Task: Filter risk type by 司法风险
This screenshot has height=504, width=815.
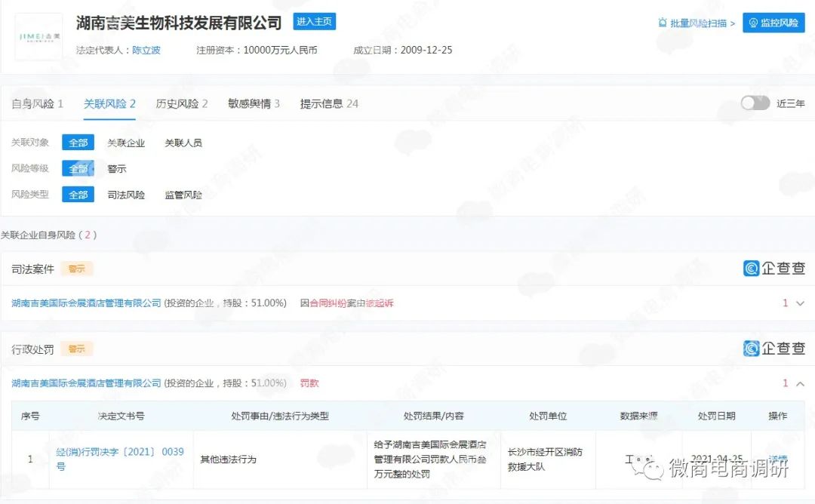Action: coord(126,195)
